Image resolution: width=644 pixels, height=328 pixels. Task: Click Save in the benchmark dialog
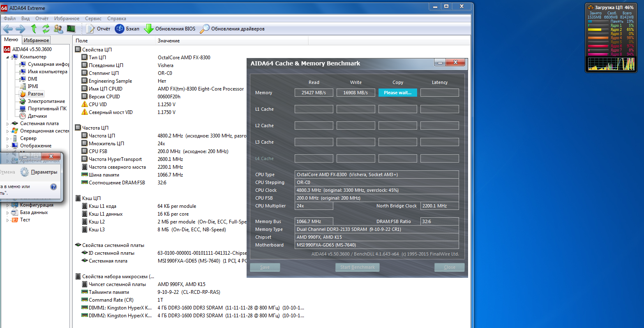pyautogui.click(x=265, y=267)
